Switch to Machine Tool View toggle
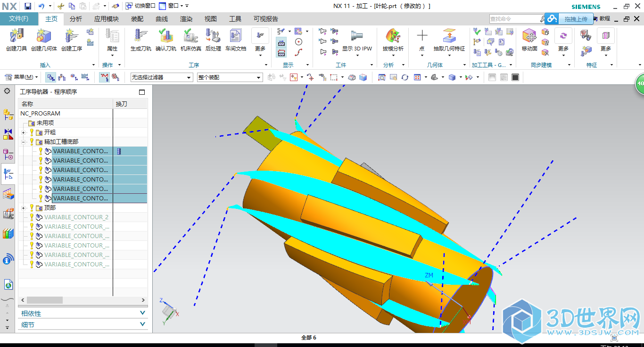The width and height of the screenshot is (644, 347). 62,77
